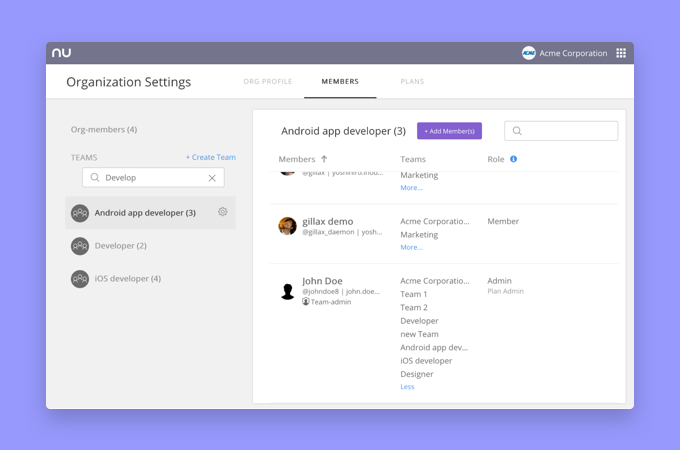This screenshot has width=680, height=450.
Task: Open the apps grid menu icon
Action: click(621, 53)
